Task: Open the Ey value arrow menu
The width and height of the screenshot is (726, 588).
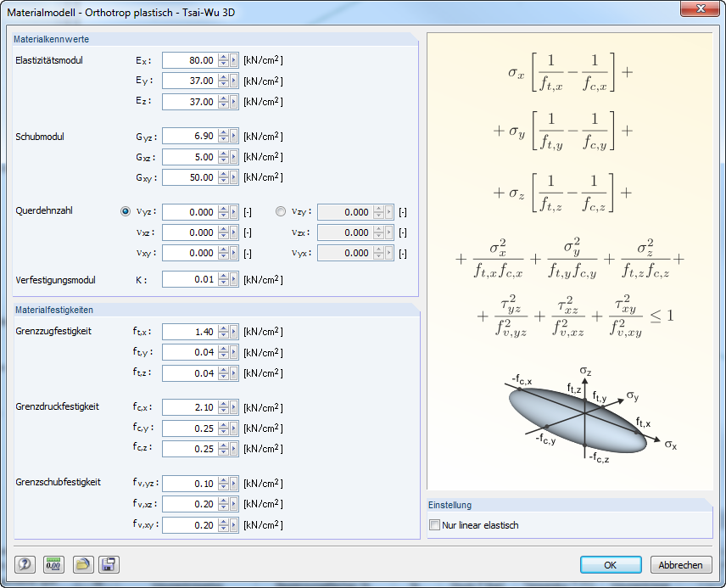Action: coord(234,81)
